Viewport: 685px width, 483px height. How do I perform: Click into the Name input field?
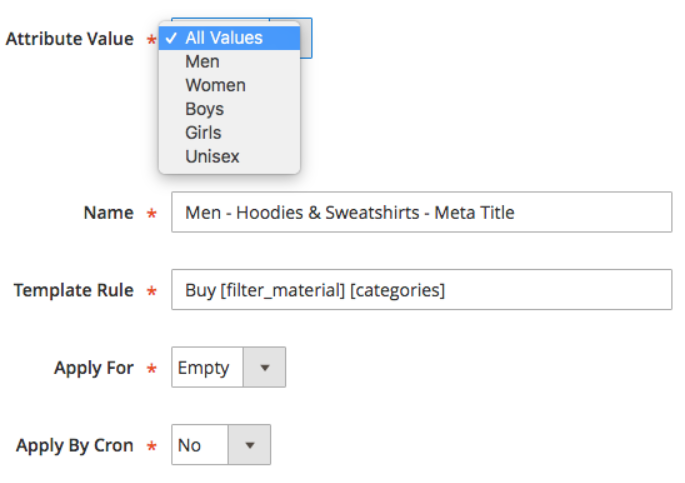click(421, 213)
